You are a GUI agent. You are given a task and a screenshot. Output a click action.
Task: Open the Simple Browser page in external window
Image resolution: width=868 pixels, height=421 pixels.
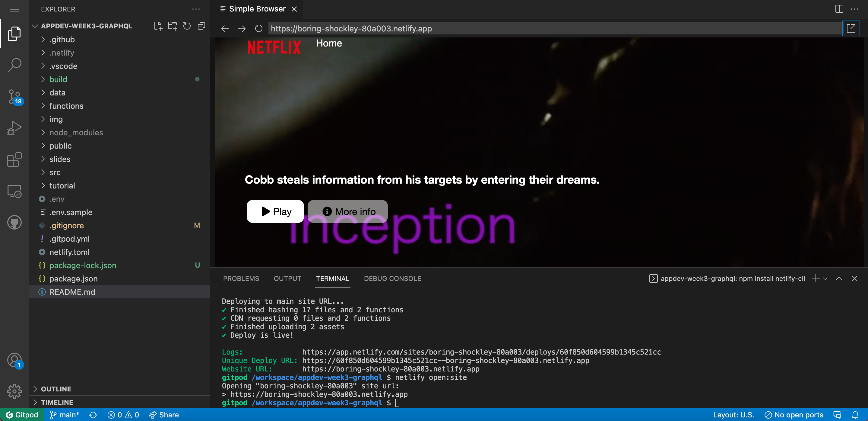pyautogui.click(x=851, y=28)
